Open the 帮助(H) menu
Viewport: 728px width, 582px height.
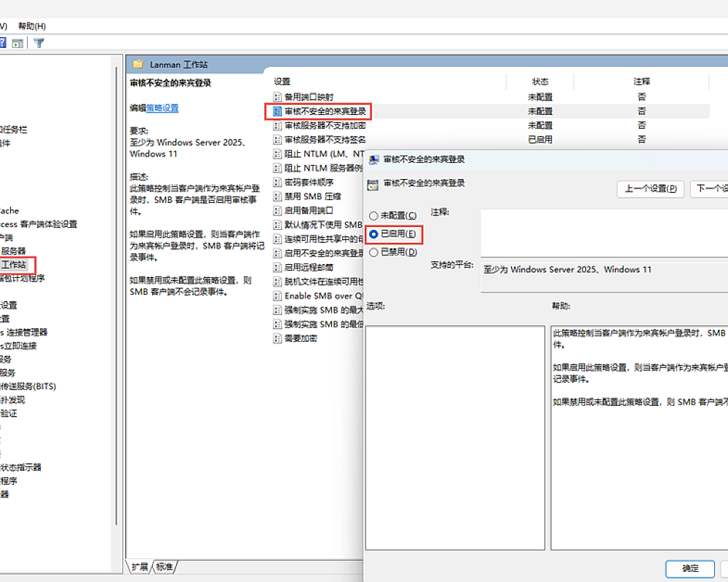pos(32,26)
